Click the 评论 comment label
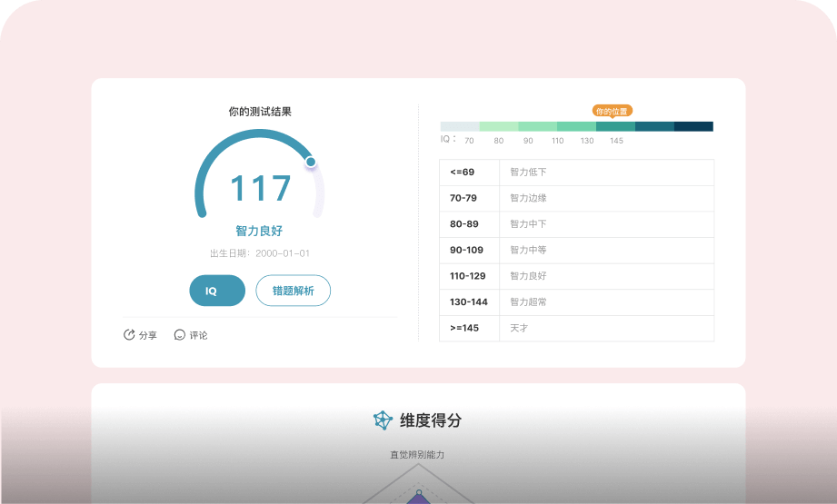Viewport: 837px width, 504px height. pos(198,335)
